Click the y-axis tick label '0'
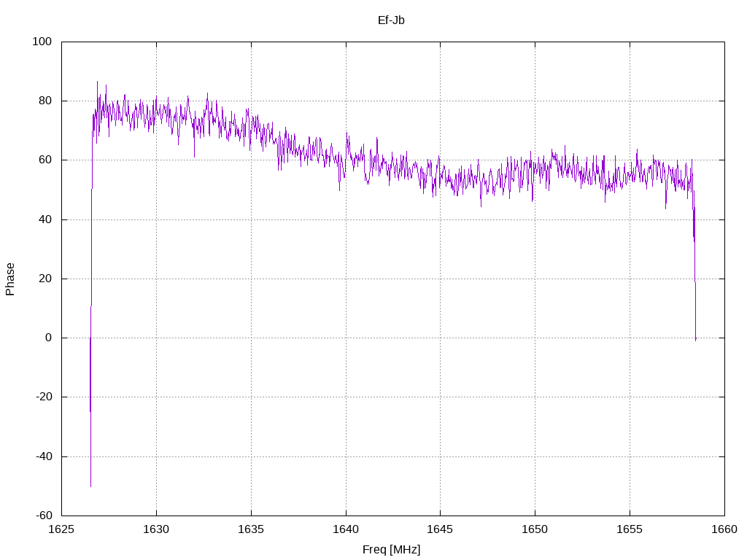747x560 pixels. pyautogui.click(x=49, y=338)
